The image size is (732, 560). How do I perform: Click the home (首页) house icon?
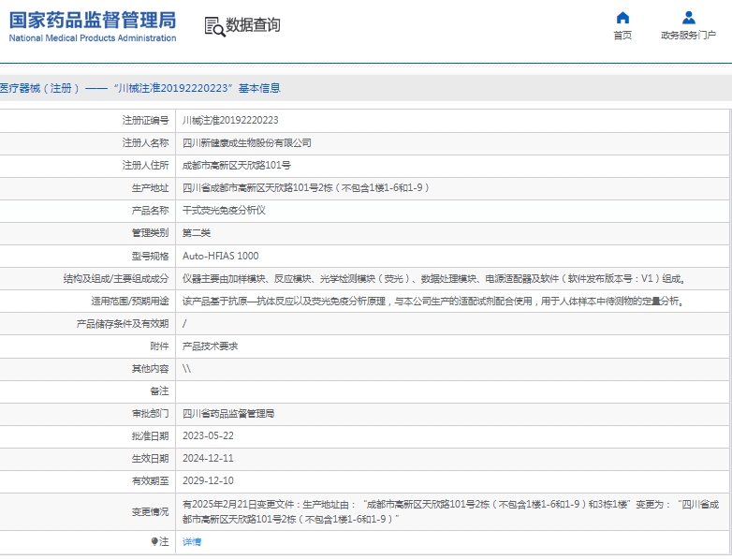622,18
